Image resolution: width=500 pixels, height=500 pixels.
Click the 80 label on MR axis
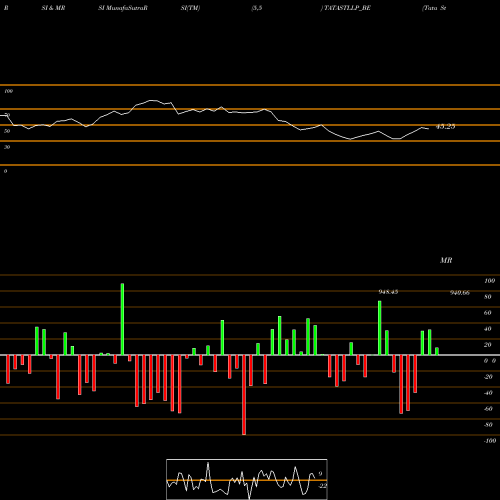tap(488, 297)
